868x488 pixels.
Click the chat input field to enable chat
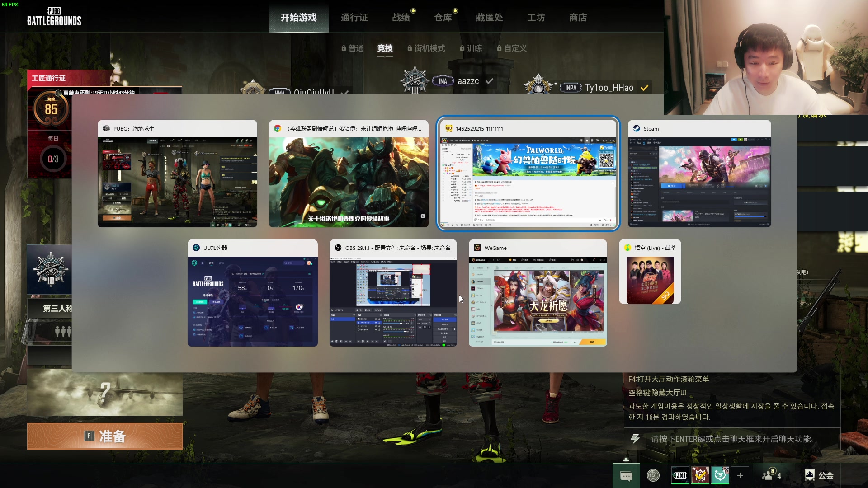pyautogui.click(x=732, y=439)
